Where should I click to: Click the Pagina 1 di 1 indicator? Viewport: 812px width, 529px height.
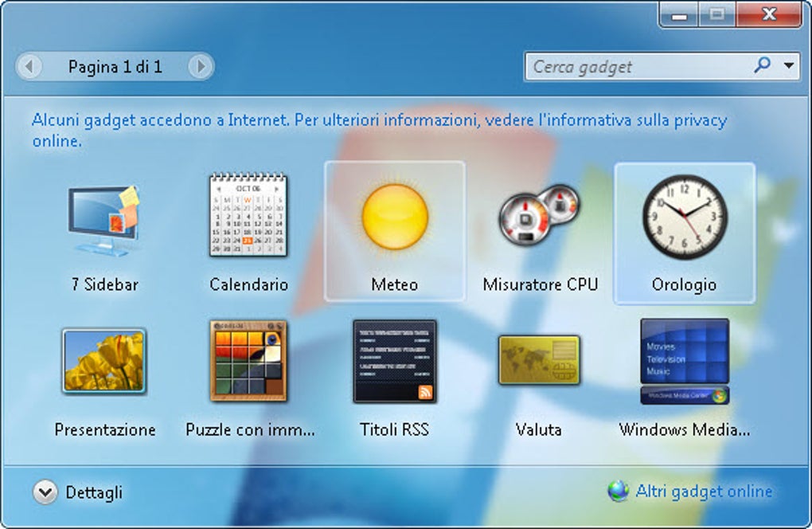(x=115, y=66)
